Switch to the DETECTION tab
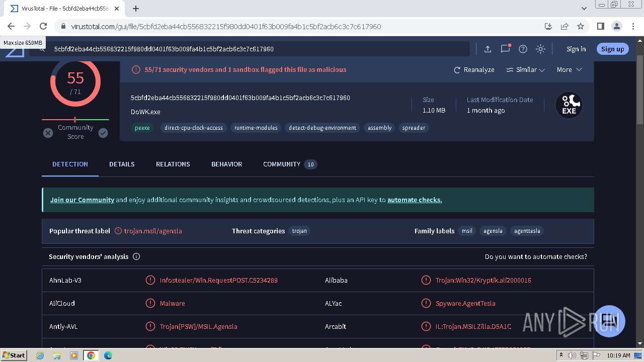 coord(70,164)
